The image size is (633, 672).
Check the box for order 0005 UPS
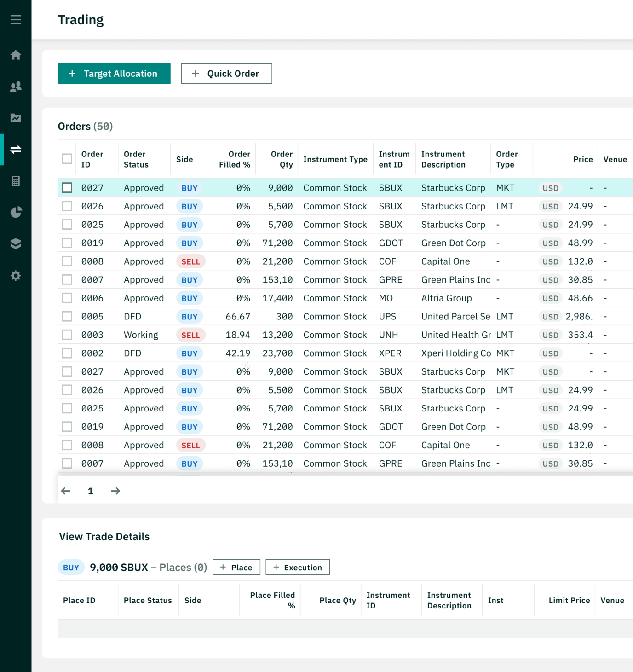pyautogui.click(x=67, y=317)
